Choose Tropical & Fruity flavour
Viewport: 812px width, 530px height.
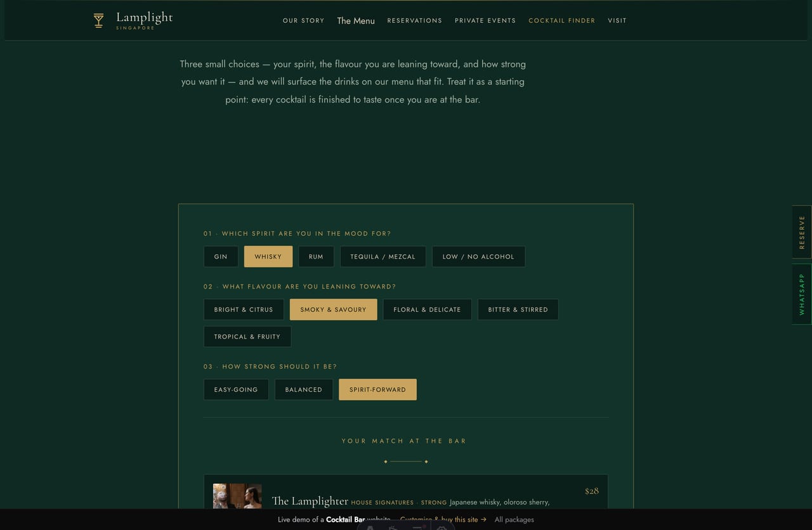pyautogui.click(x=247, y=337)
